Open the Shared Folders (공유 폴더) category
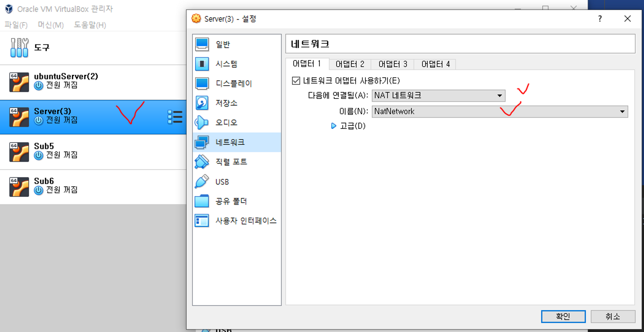The width and height of the screenshot is (644, 332). [237, 201]
